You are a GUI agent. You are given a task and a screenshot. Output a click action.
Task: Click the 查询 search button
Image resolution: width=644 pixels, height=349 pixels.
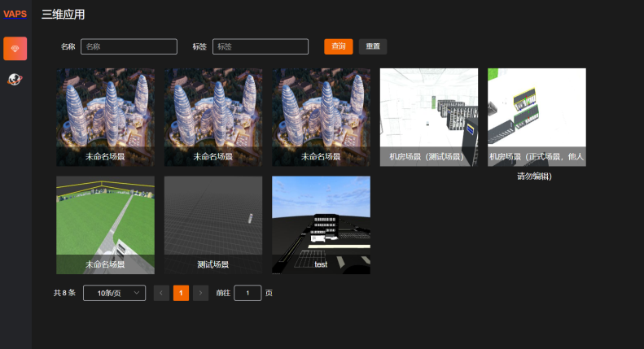click(x=338, y=46)
